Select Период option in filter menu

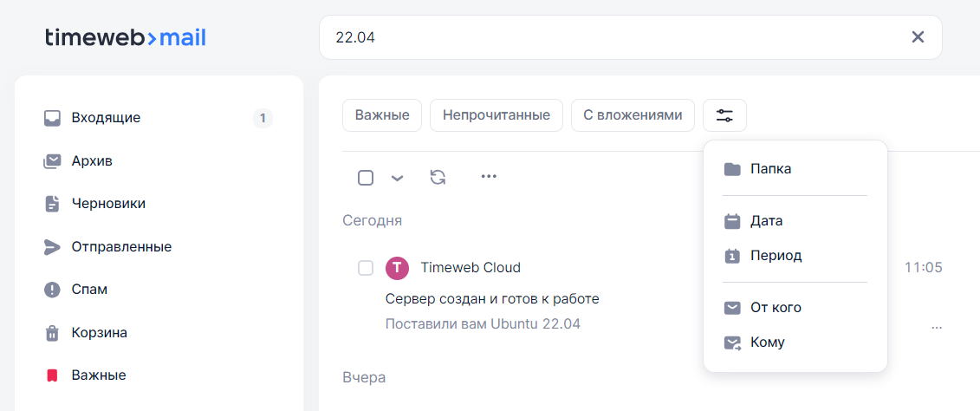776,256
